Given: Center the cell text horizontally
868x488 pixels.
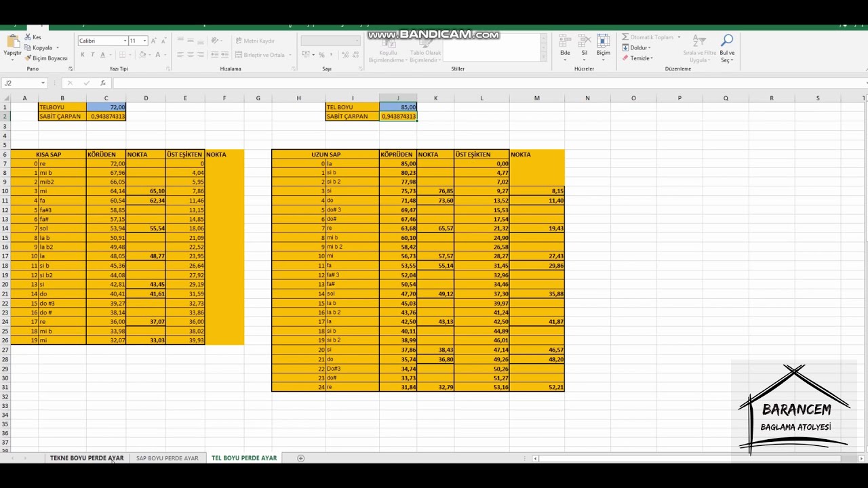Looking at the screenshot, I should pyautogui.click(x=191, y=55).
